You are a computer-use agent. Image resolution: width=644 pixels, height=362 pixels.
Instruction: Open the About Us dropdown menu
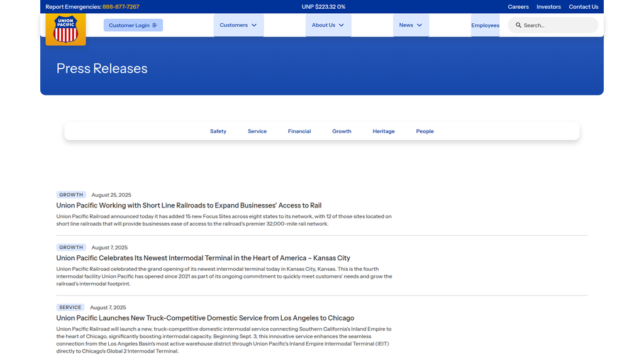328,25
